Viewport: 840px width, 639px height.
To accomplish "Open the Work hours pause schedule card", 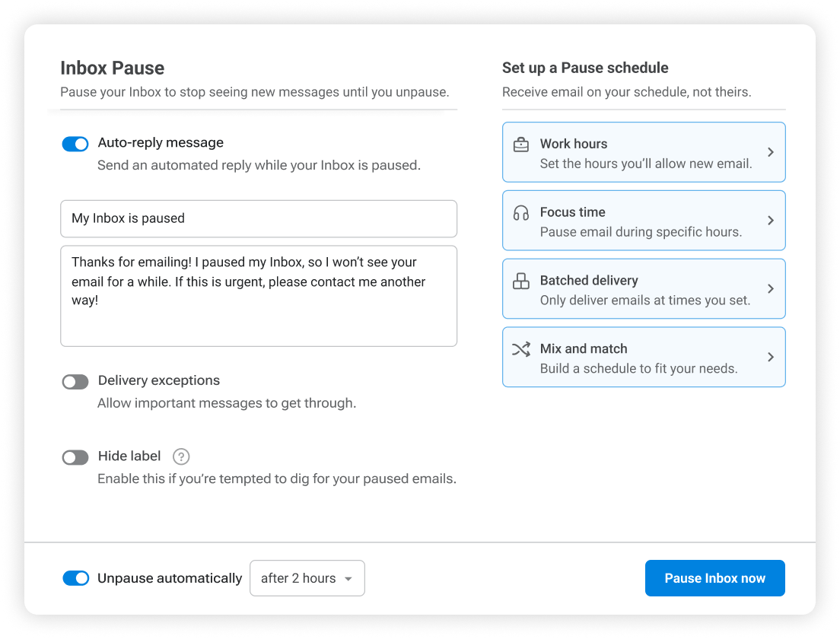I will coord(644,151).
